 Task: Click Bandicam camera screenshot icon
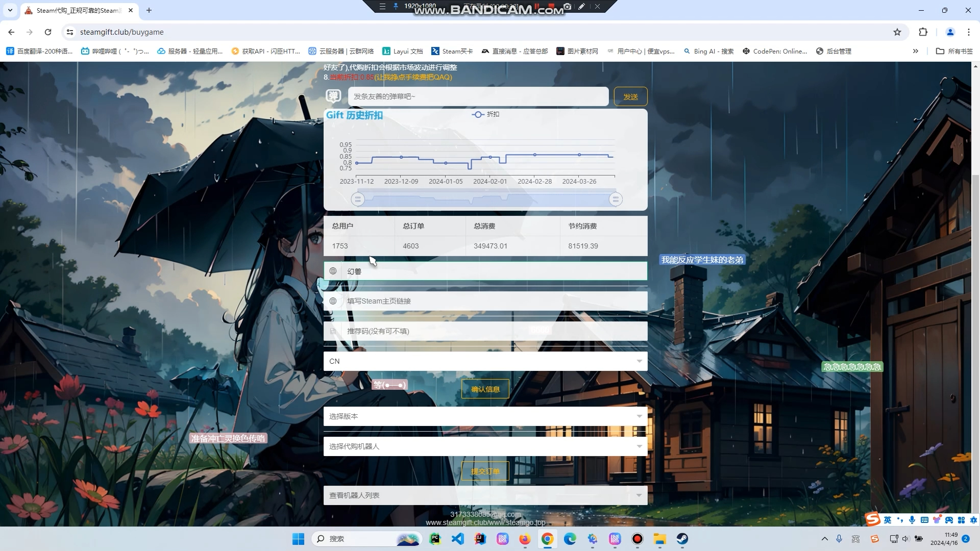click(568, 7)
